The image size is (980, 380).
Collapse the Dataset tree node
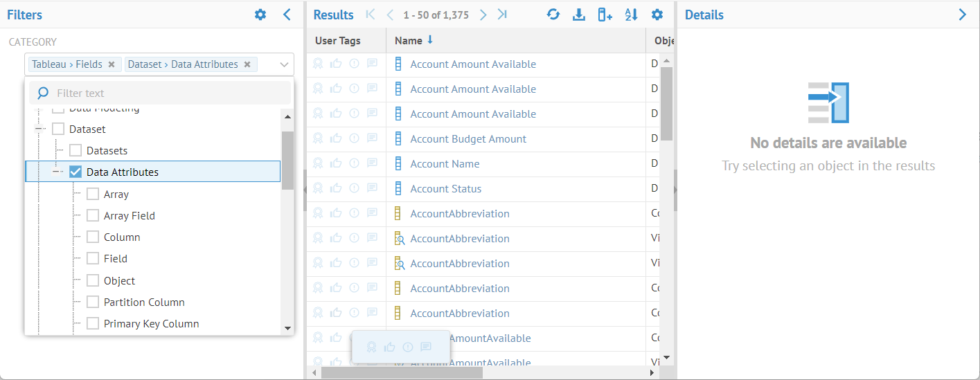40,129
